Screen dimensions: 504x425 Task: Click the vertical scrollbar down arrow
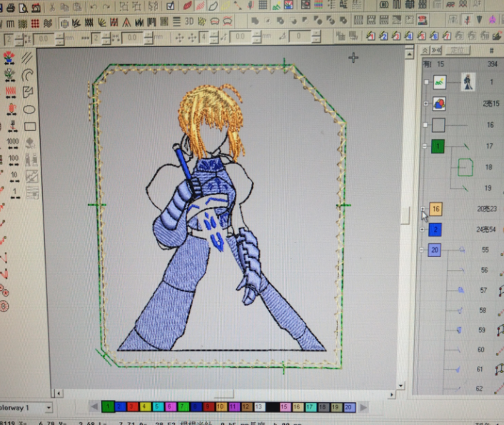[400, 385]
